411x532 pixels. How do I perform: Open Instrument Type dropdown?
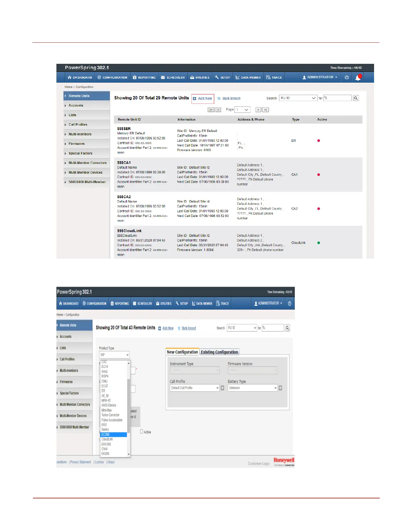click(x=195, y=370)
